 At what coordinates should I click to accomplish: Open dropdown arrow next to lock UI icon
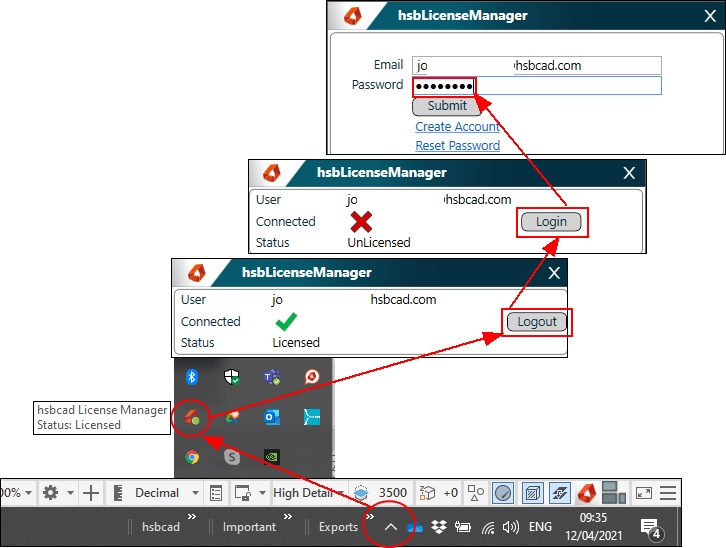click(x=262, y=493)
